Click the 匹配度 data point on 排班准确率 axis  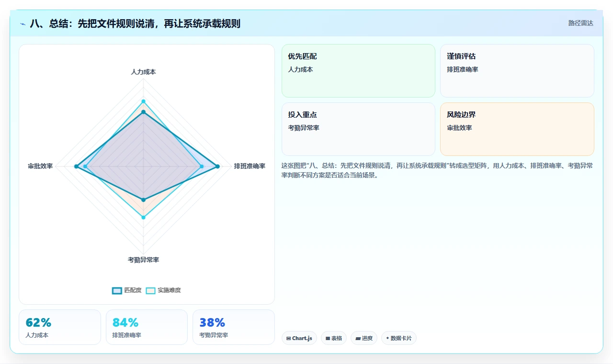click(x=217, y=166)
